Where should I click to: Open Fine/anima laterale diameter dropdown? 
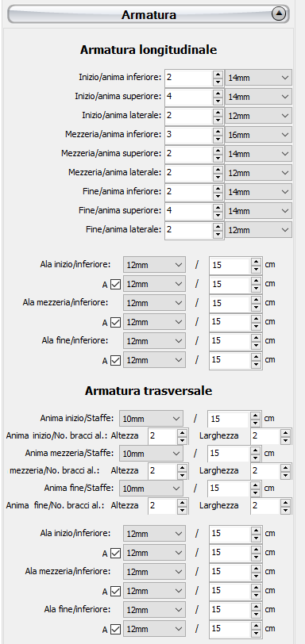point(258,230)
